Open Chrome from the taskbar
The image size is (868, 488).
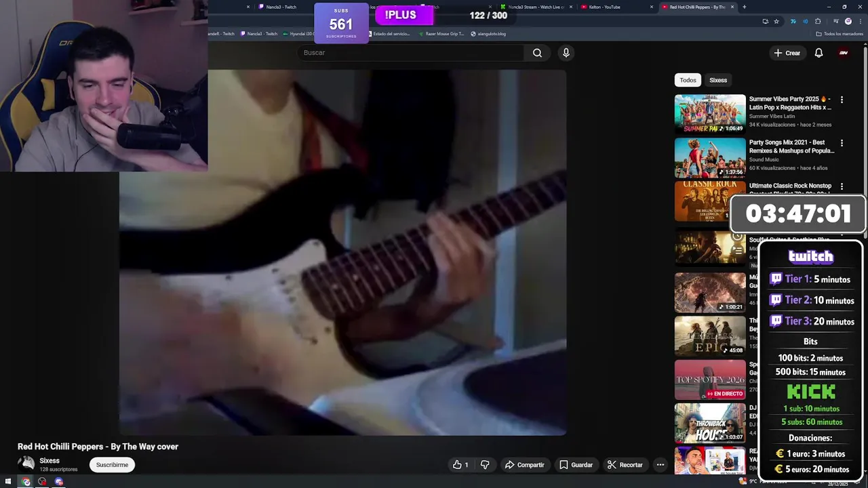[26, 482]
